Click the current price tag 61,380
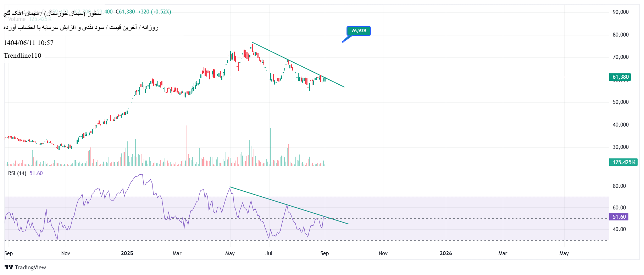This screenshot has width=644, height=275. (x=620, y=77)
